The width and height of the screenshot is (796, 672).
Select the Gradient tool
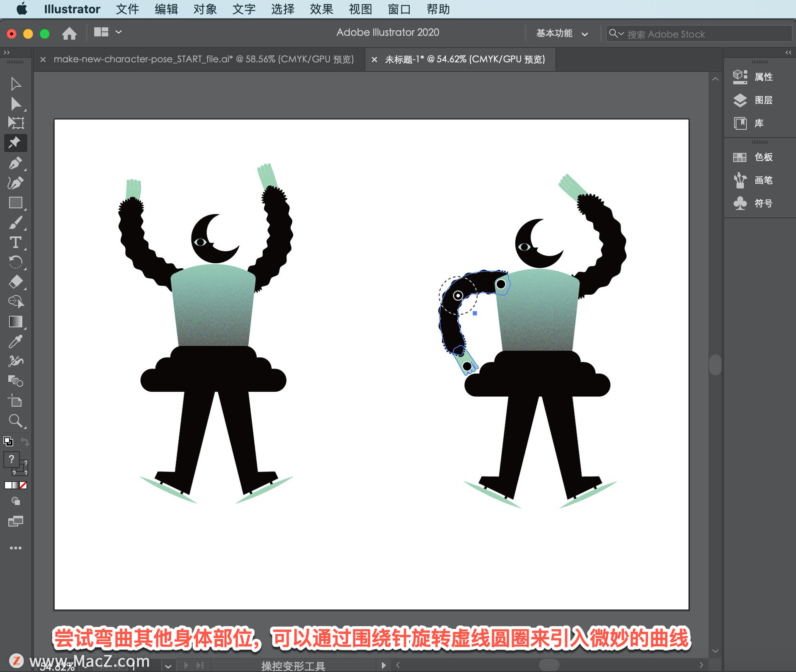pos(16,322)
